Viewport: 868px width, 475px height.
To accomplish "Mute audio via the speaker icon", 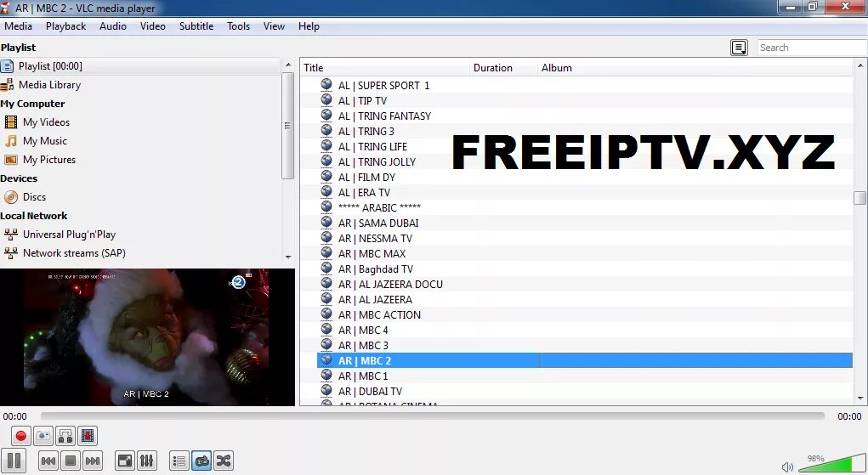I will 787,467.
